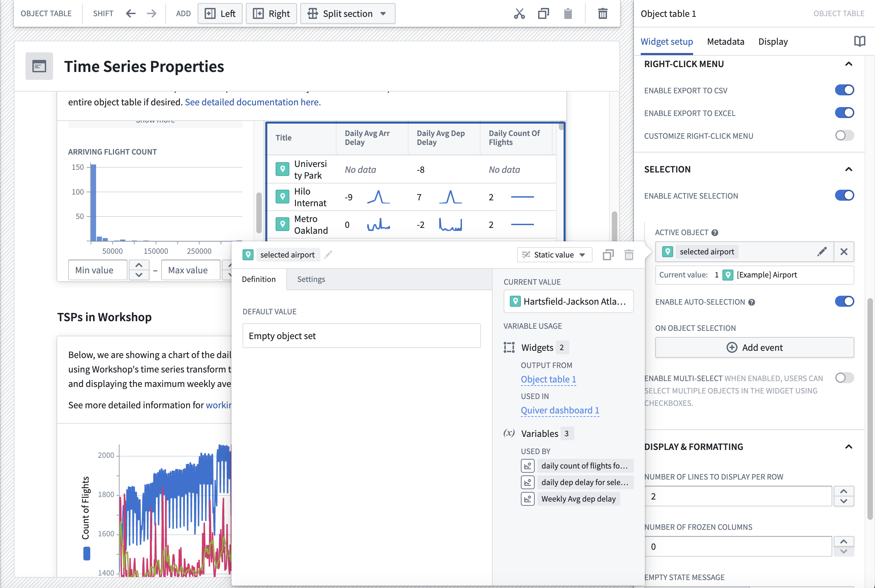Disable Enable Active Selection

(x=844, y=196)
